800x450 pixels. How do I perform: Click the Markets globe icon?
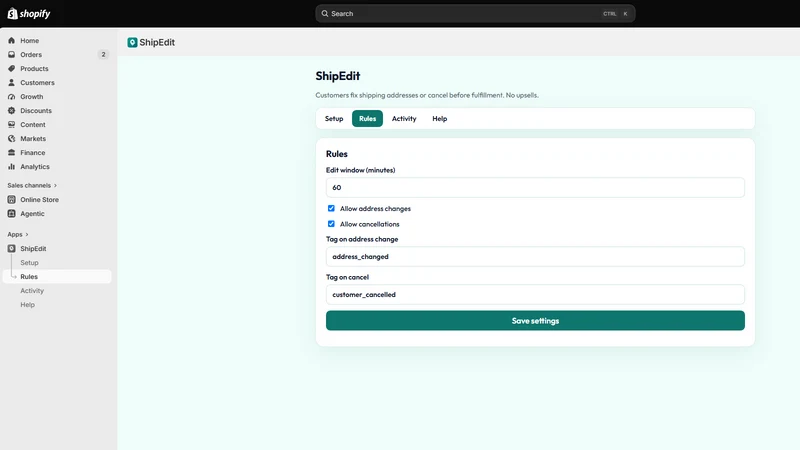(x=11, y=139)
